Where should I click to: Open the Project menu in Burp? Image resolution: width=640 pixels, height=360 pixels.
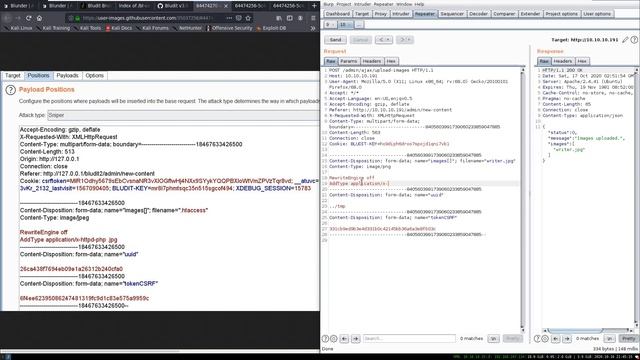coord(343,4)
